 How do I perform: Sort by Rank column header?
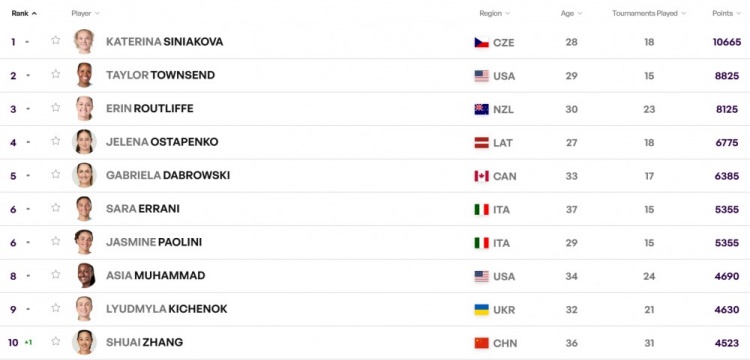24,13
